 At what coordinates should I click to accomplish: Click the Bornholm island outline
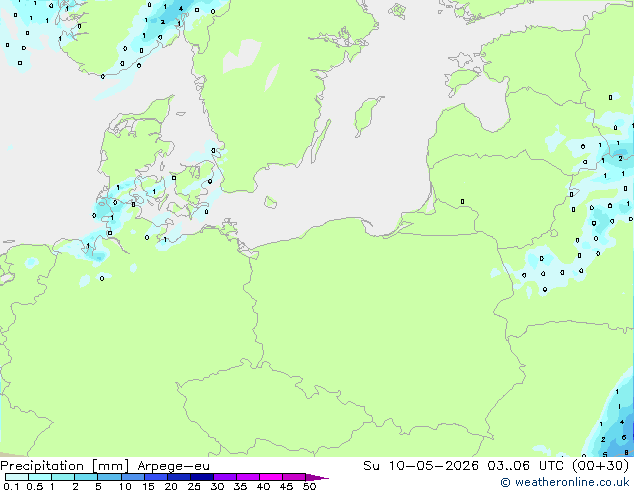tap(271, 202)
